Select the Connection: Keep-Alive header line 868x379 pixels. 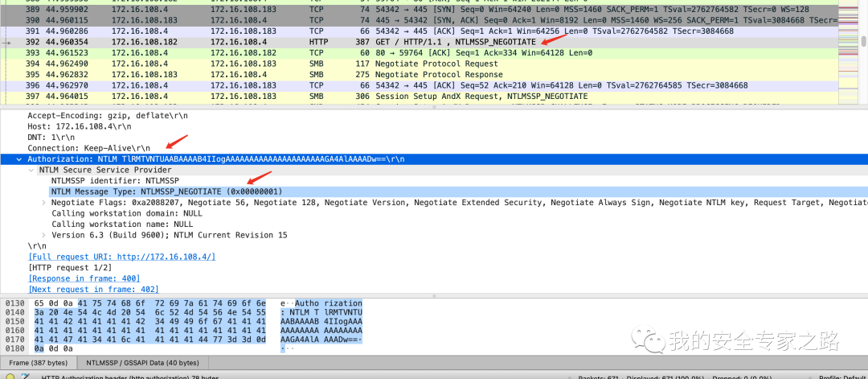click(x=88, y=148)
